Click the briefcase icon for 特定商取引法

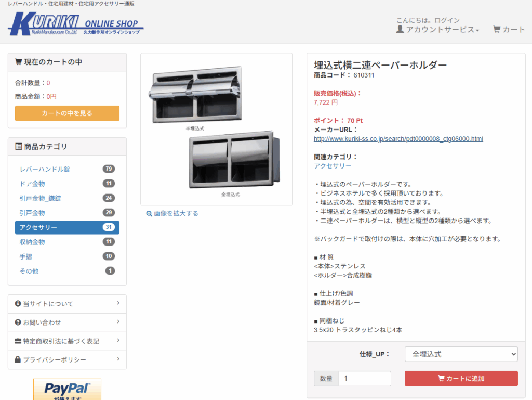click(x=18, y=341)
